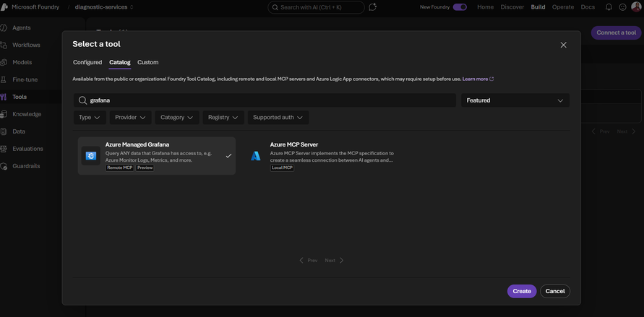The width and height of the screenshot is (644, 317).
Task: Open Operate in top navigation
Action: (x=563, y=7)
